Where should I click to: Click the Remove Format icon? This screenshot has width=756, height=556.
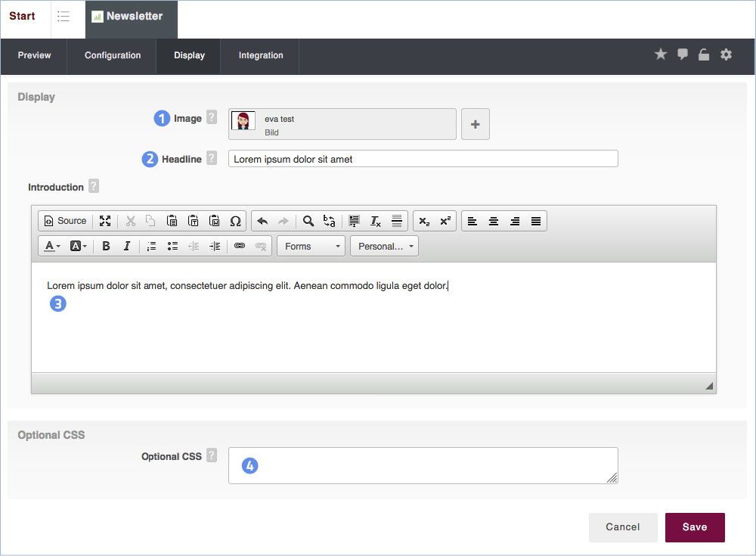[x=376, y=221]
